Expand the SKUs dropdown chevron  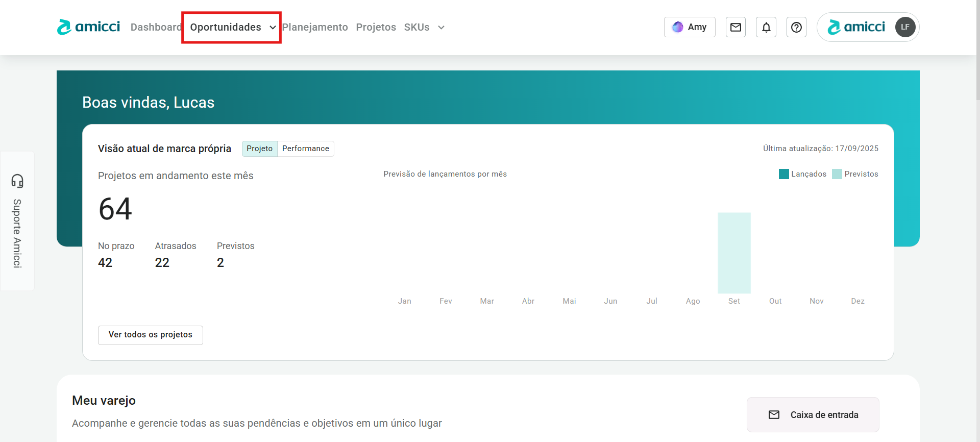[x=441, y=28]
